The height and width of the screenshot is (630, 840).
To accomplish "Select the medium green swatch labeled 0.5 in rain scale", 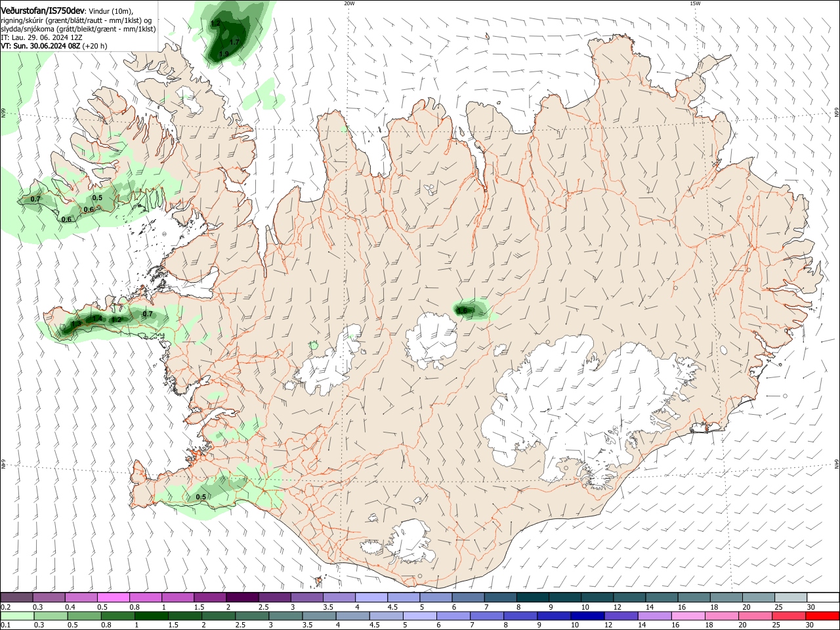I will pos(85,616).
